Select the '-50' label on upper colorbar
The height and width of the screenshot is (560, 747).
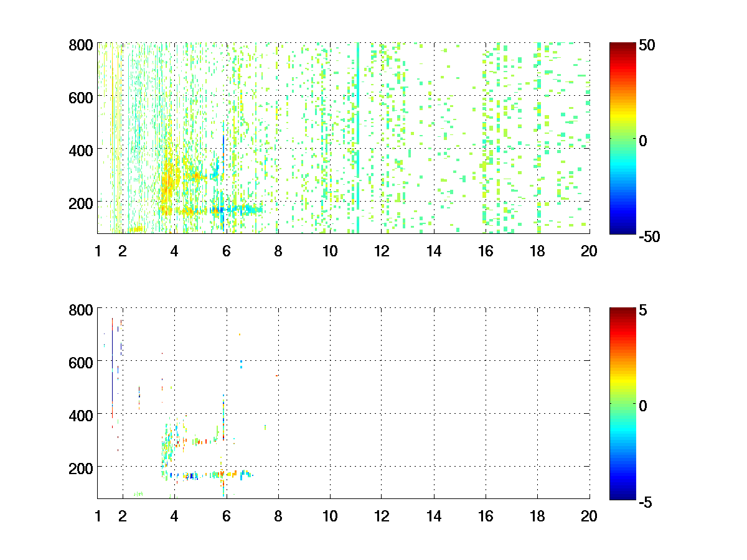[650, 236]
